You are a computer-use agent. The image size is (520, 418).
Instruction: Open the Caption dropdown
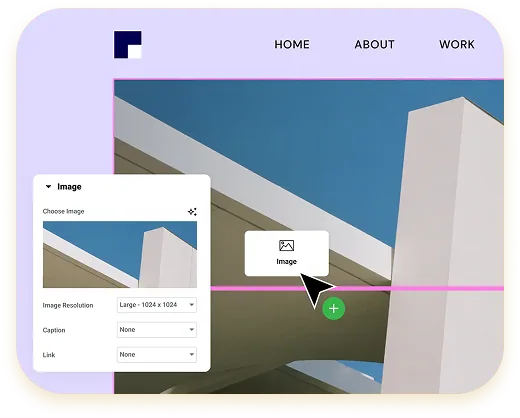pos(157,330)
